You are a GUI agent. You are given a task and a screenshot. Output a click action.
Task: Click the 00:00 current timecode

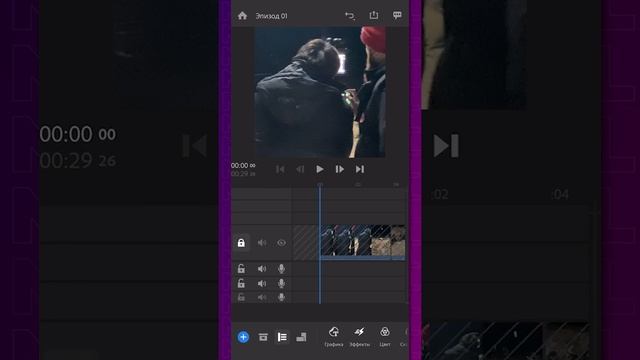click(x=243, y=165)
